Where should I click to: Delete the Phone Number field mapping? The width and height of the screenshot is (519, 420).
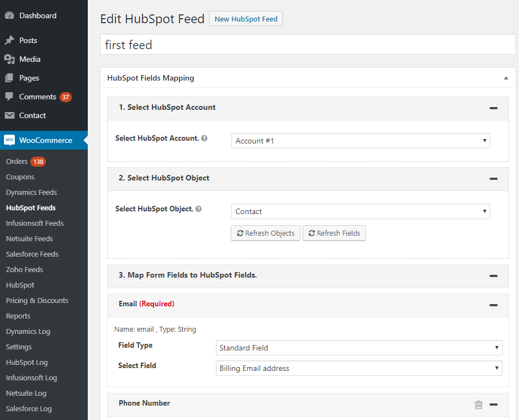(x=479, y=405)
